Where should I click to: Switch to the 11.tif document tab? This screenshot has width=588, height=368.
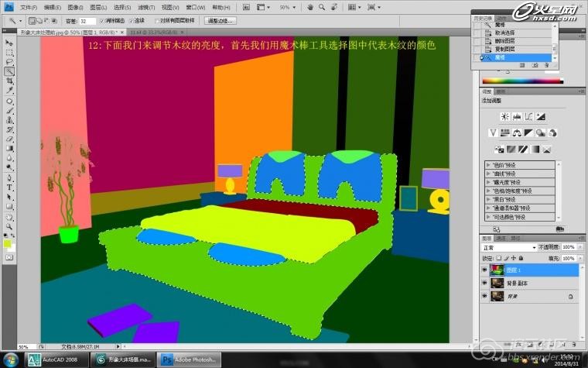click(x=155, y=33)
